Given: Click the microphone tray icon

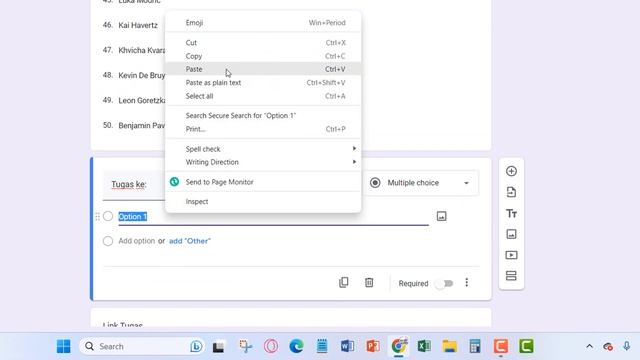Looking at the screenshot, I should tap(627, 346).
